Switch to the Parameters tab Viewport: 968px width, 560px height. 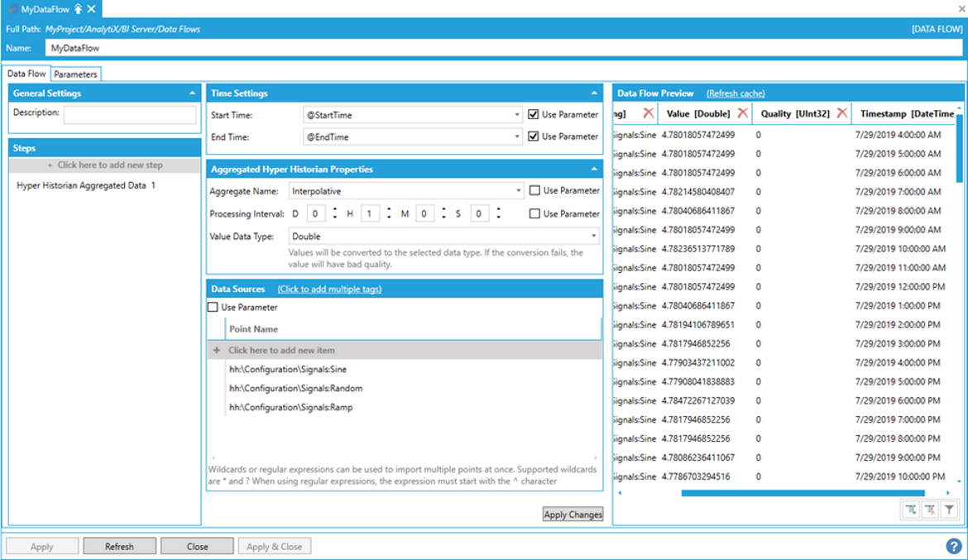click(75, 74)
